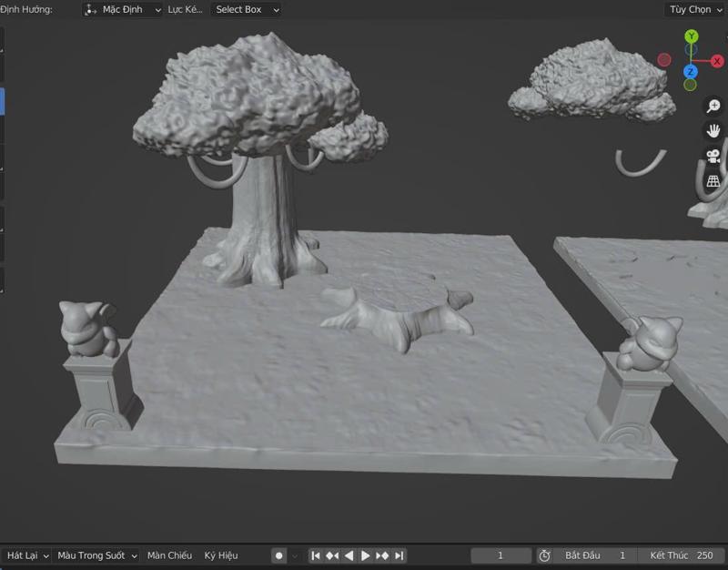Screen dimensions: 728x570
Task: Click the Lực Ké... label
Action: (x=185, y=9)
